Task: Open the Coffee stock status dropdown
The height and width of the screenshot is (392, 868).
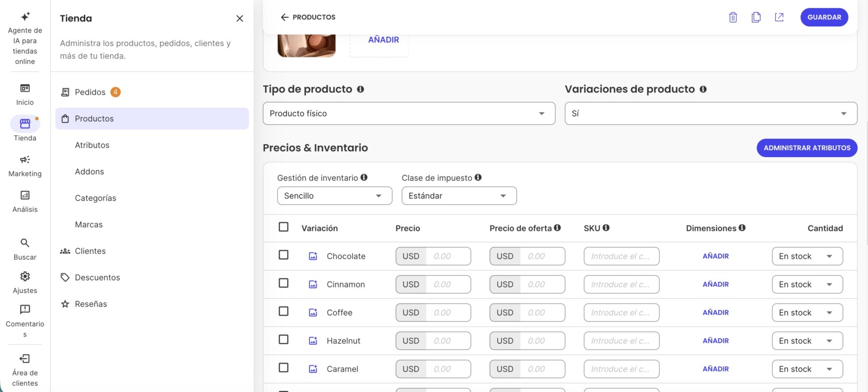Action: 807,312
